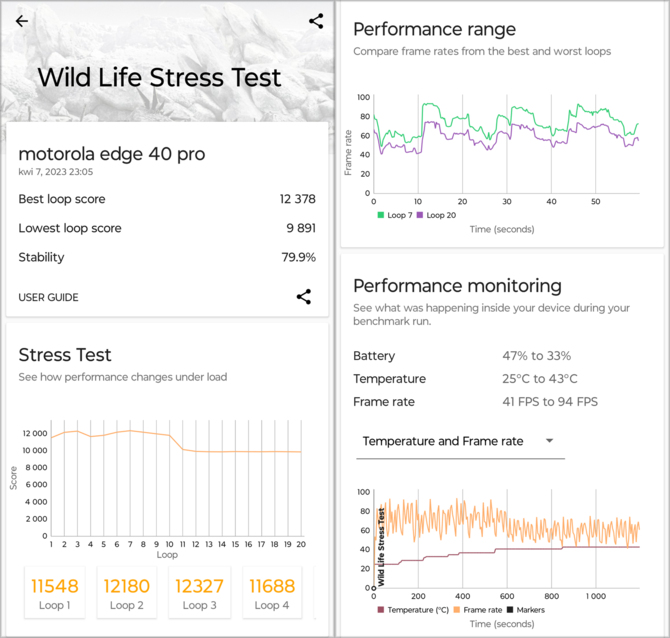
Task: Go back using the arrow icon
Action: pos(22,21)
